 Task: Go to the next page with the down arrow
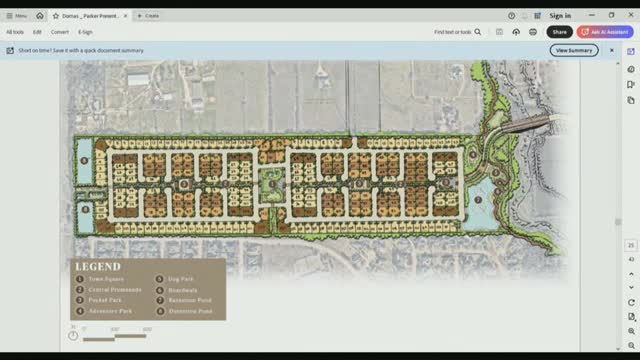click(x=631, y=287)
